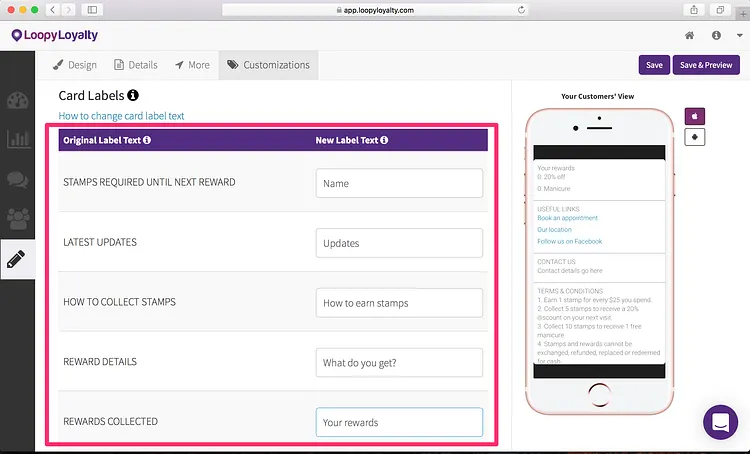Screen dimensions: 750x454
Task: Click the info icon beside Card Labels heading
Action: pyautogui.click(x=133, y=95)
